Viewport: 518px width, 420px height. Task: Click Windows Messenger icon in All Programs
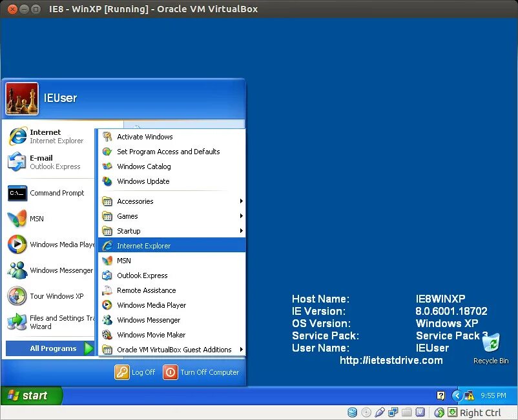(x=107, y=320)
